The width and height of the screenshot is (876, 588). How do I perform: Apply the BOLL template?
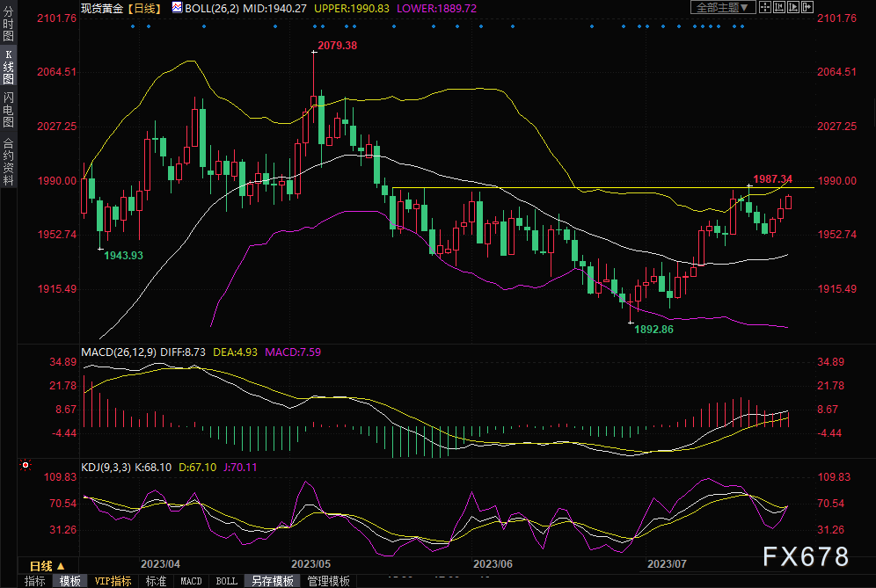(226, 581)
